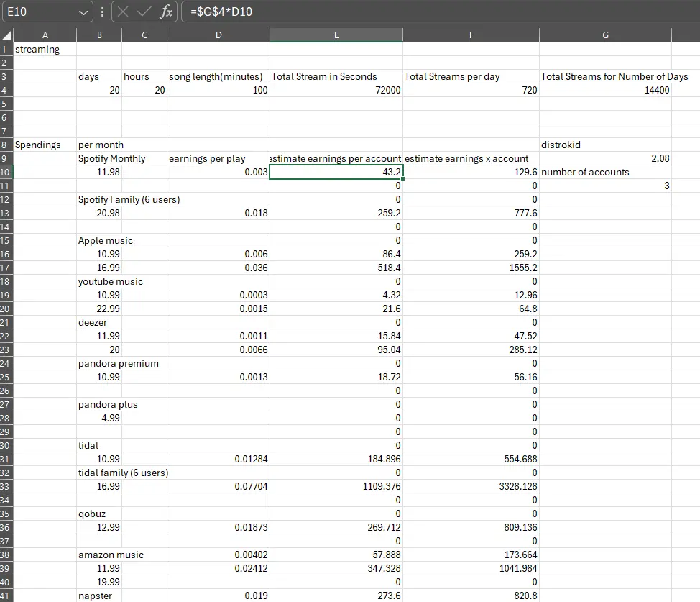The height and width of the screenshot is (602, 700).
Task: Click the 'Spendings' cell
Action: (45, 145)
